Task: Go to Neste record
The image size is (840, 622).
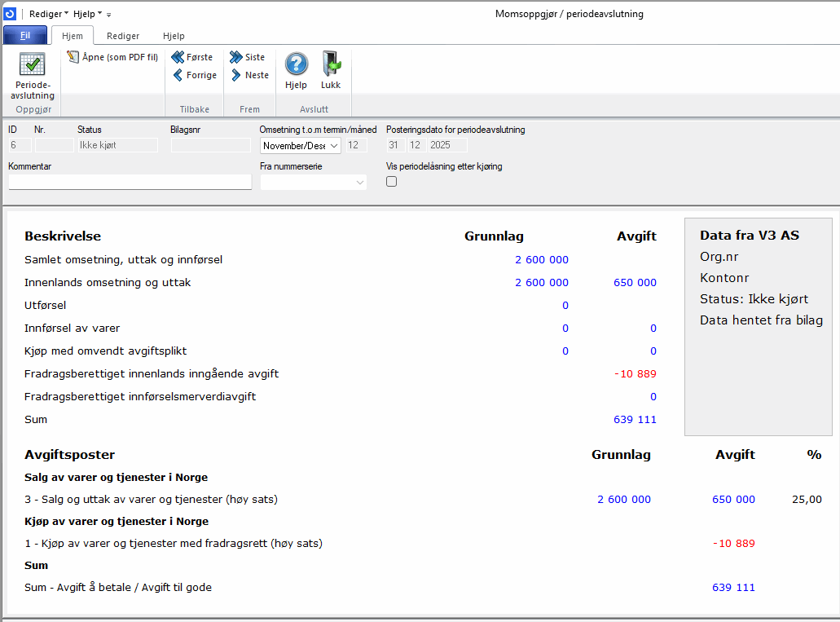Action: coord(249,75)
